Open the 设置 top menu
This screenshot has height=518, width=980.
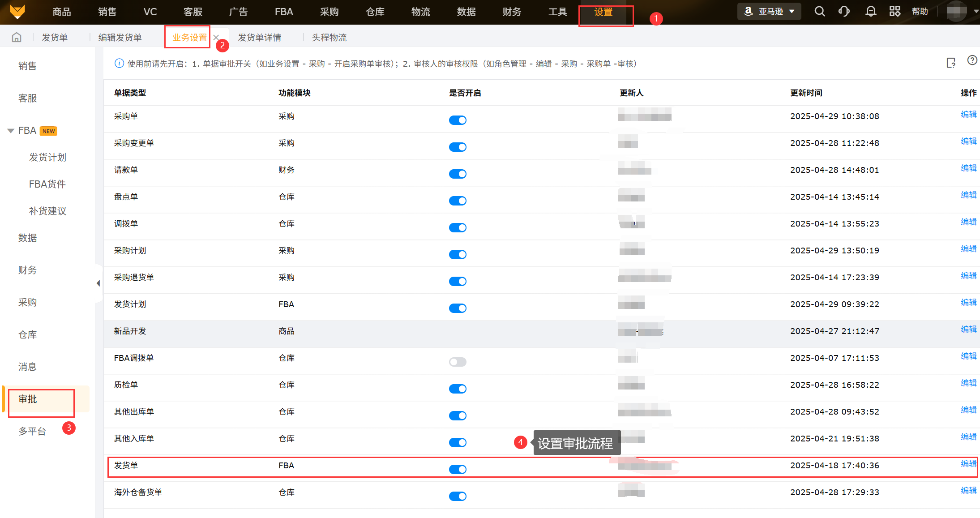click(x=603, y=12)
